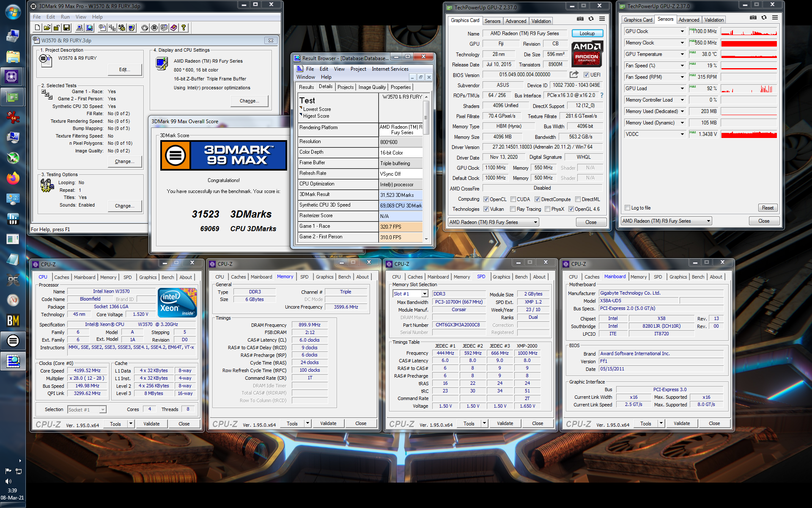Click the run benchmark striped-circle toolbar icon
The image size is (812, 508).
pyautogui.click(x=154, y=28)
